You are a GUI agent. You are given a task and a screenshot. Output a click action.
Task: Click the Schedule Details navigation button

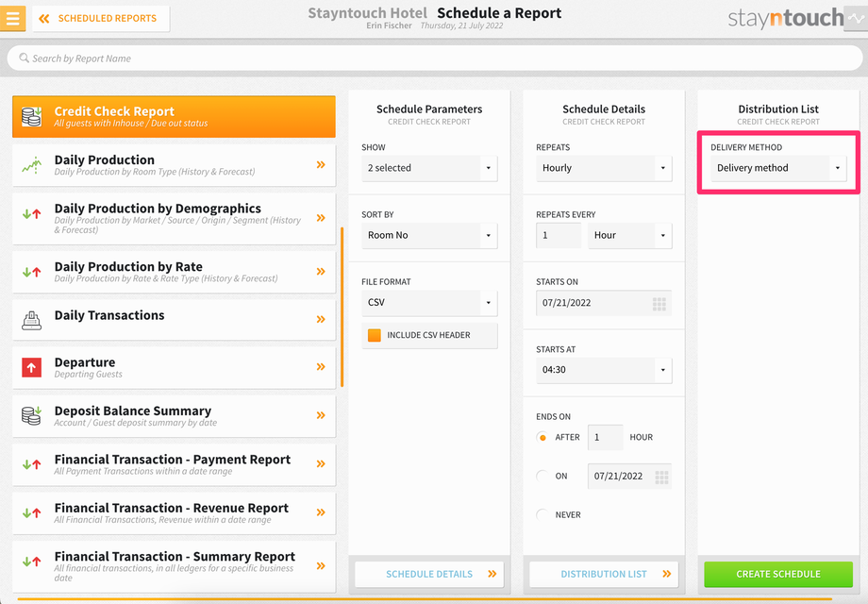(429, 574)
